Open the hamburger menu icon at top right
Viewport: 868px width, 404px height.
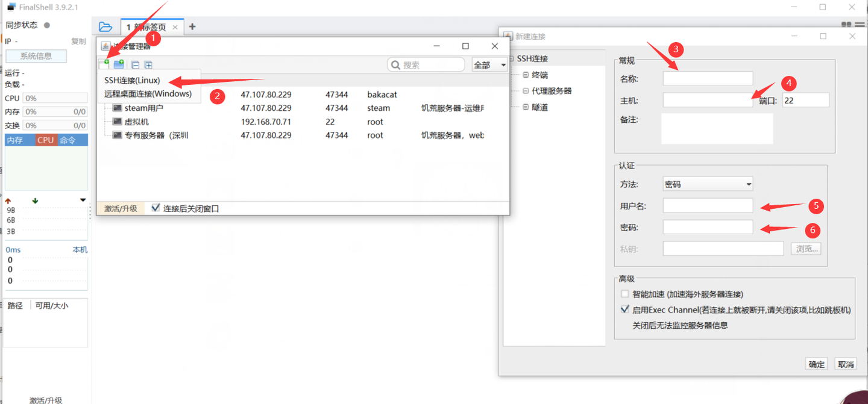tap(861, 25)
